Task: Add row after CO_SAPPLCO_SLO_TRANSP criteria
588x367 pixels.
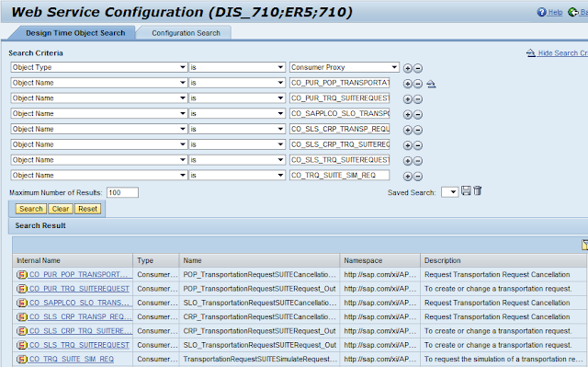Action: pos(408,114)
